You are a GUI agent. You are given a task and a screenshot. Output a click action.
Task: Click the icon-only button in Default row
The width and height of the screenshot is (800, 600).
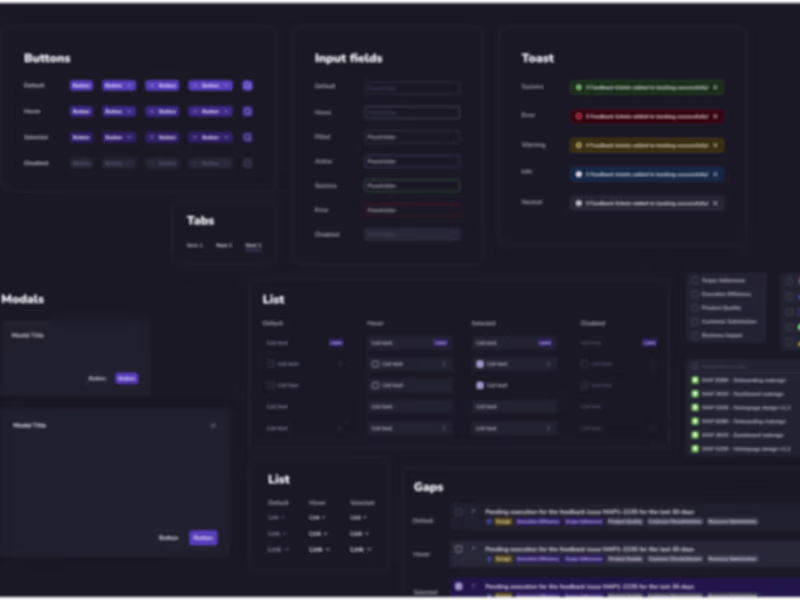[x=247, y=86]
